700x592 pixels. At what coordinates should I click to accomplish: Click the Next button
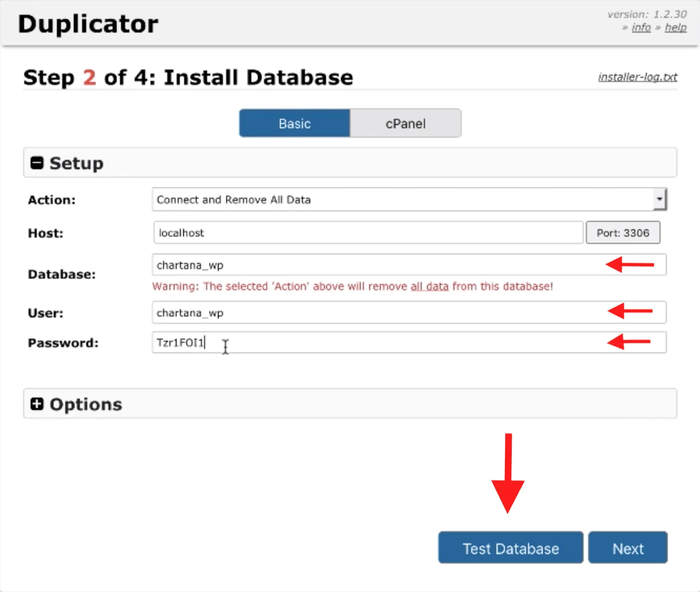click(628, 548)
